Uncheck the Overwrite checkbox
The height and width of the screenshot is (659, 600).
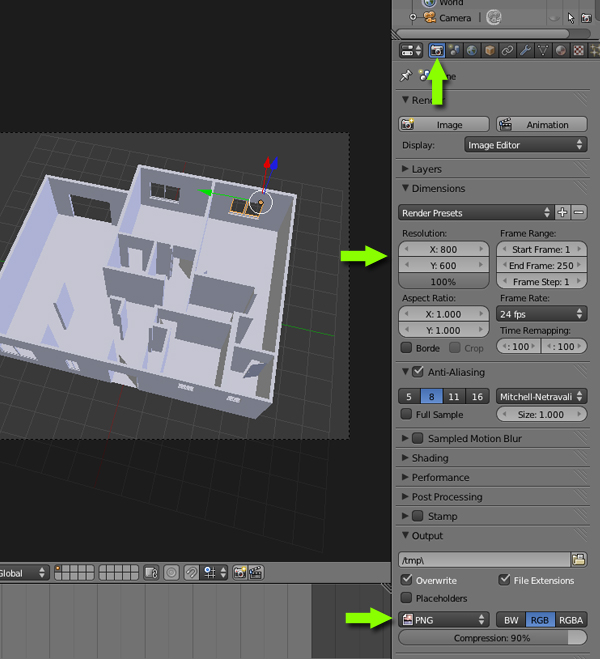pos(406,580)
